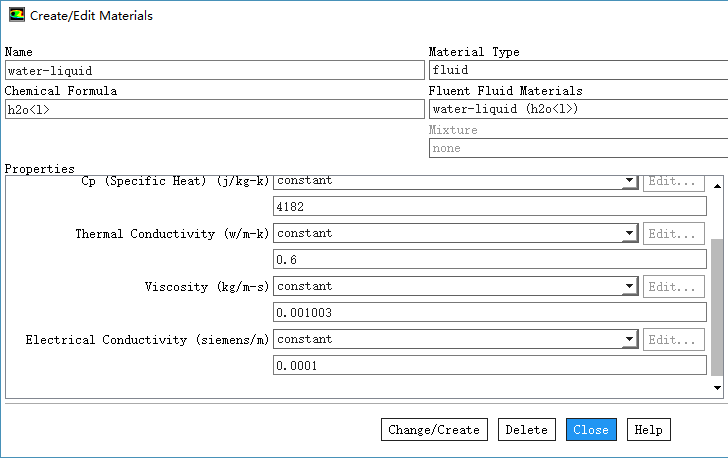Edit the specific heat value 4182
The image size is (728, 458).
[x=489, y=207]
